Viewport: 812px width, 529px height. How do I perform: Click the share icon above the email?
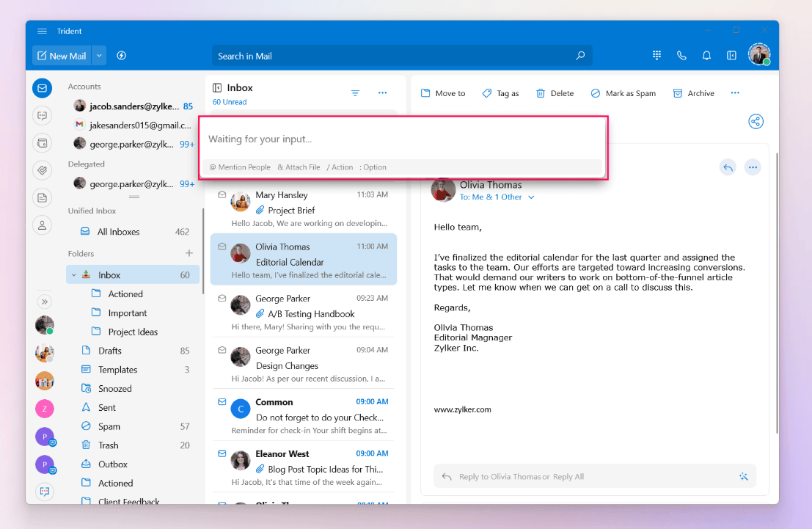point(756,122)
